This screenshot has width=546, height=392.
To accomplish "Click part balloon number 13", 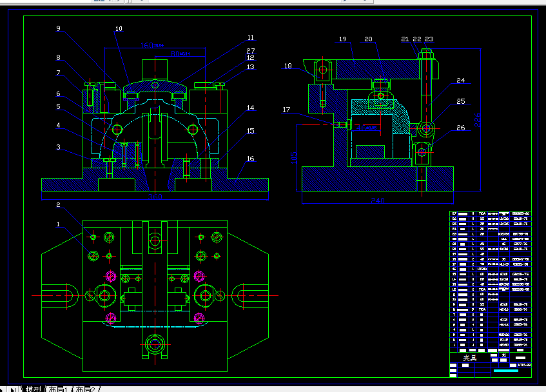I will (x=251, y=66).
